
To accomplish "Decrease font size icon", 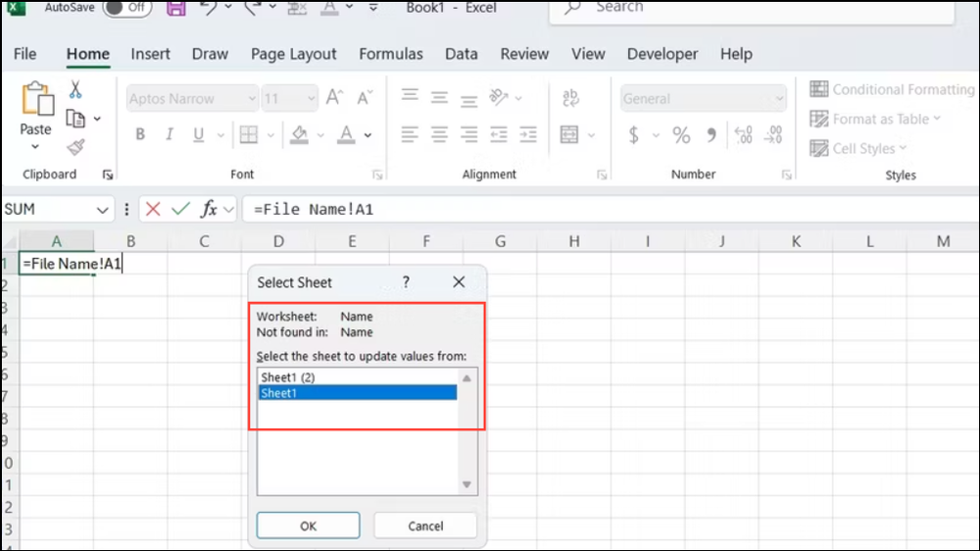I will point(365,98).
